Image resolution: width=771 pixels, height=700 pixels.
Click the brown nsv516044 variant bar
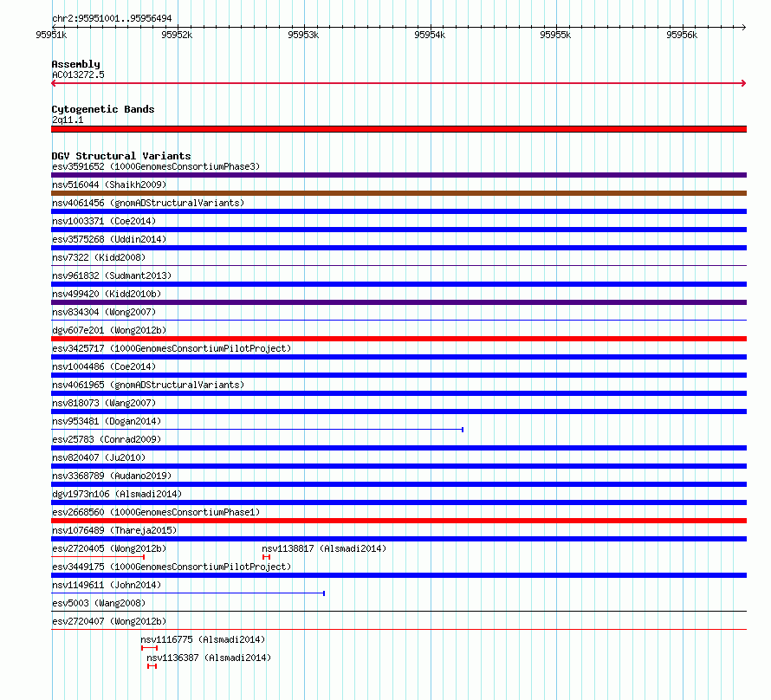(398, 193)
